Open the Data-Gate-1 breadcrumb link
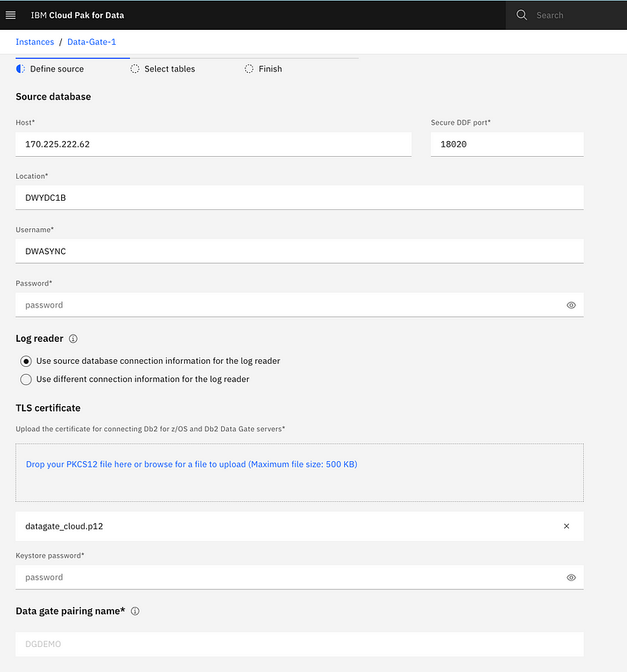627x672 pixels. pyautogui.click(x=92, y=42)
